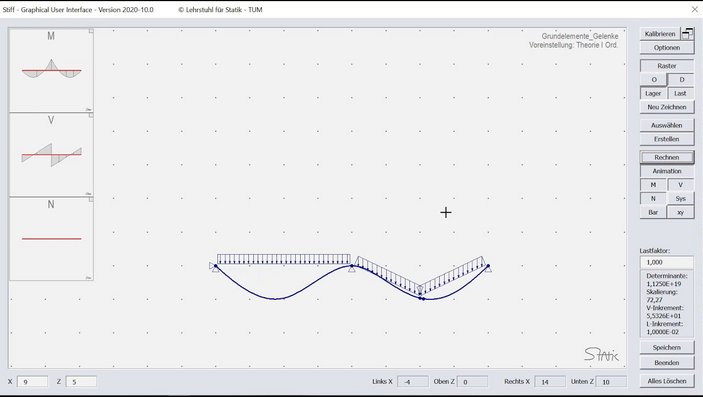Select the left pinned support symbol
Viewport: 703px width, 397px height.
214,267
